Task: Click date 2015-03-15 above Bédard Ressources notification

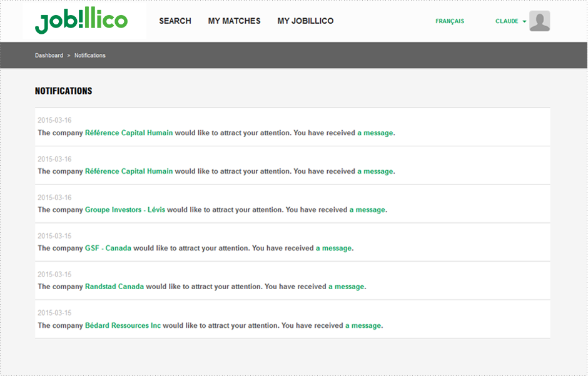Action: pos(54,313)
